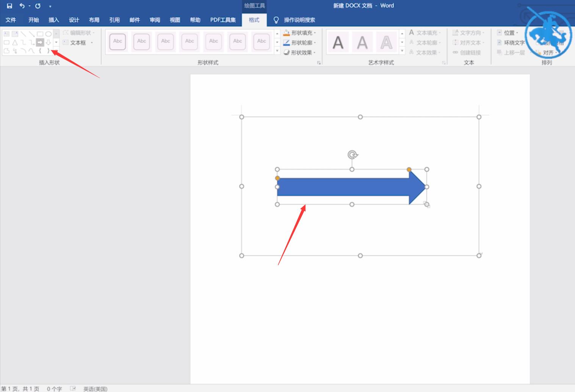Apply the fourth Abc shape style
575x392 pixels.
coord(190,42)
